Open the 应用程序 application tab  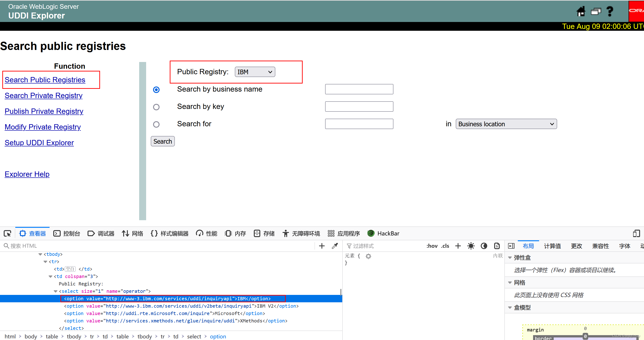point(344,233)
